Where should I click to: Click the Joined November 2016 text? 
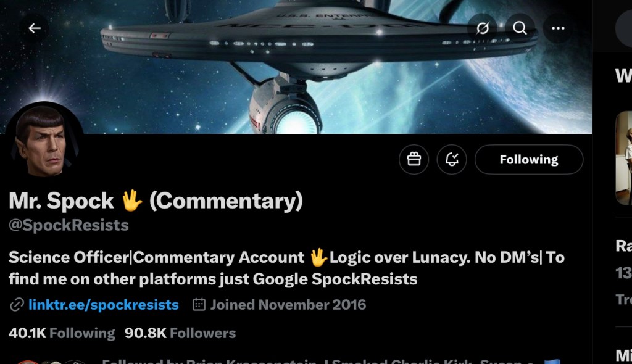click(x=288, y=305)
